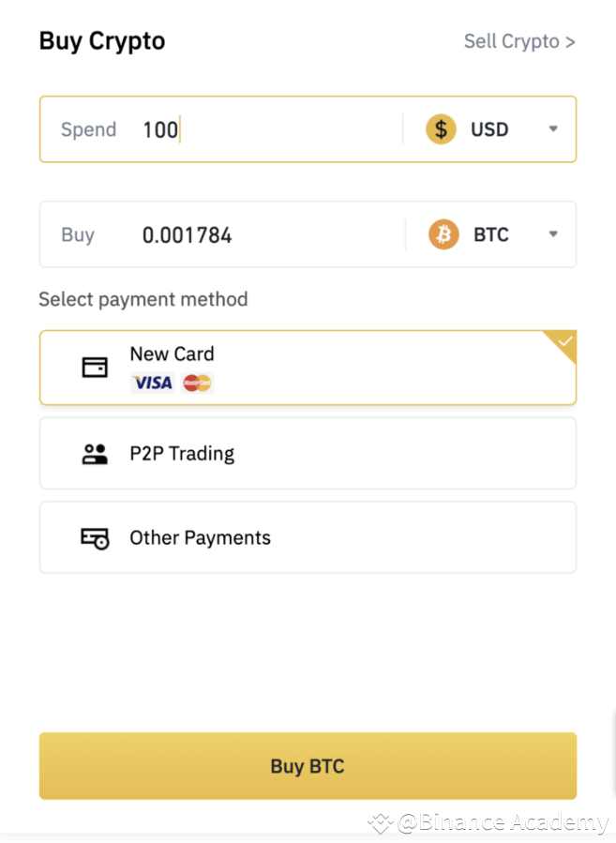Click the @Binance Academy watermark link
Image resolution: width=616 pixels, height=843 pixels.
503,821
